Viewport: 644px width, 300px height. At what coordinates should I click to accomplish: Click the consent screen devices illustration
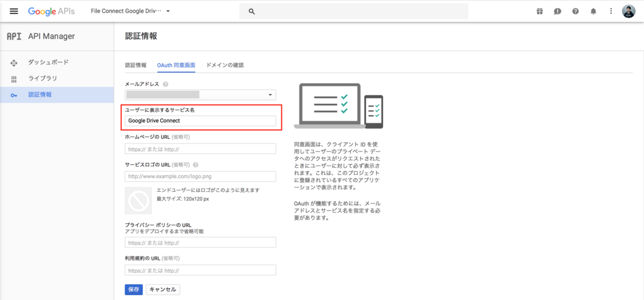(x=338, y=106)
